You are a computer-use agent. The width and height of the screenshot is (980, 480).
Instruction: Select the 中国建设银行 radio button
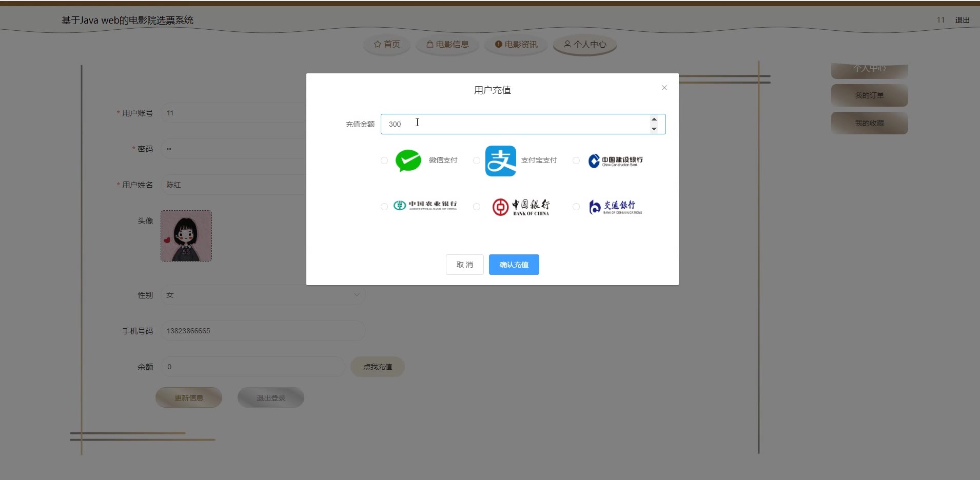pos(576,161)
